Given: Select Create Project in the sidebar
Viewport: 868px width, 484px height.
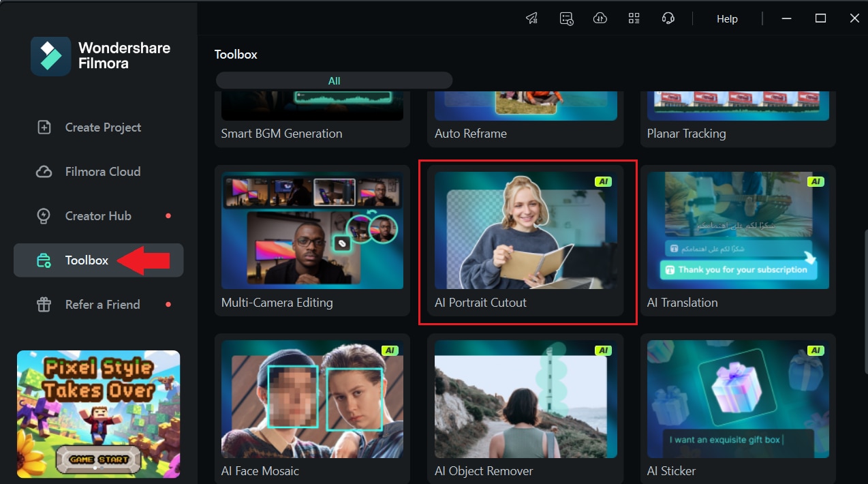Looking at the screenshot, I should coord(99,127).
